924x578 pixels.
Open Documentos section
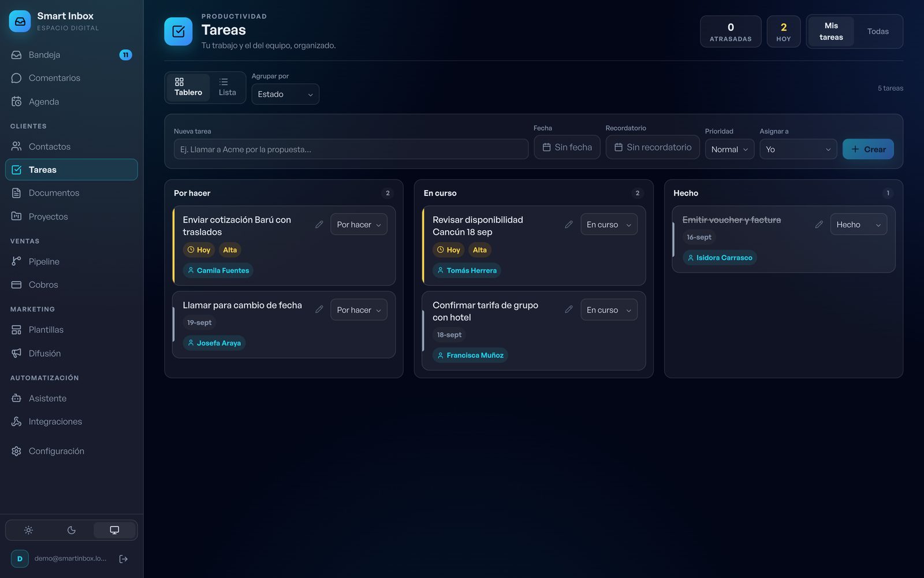pos(72,193)
